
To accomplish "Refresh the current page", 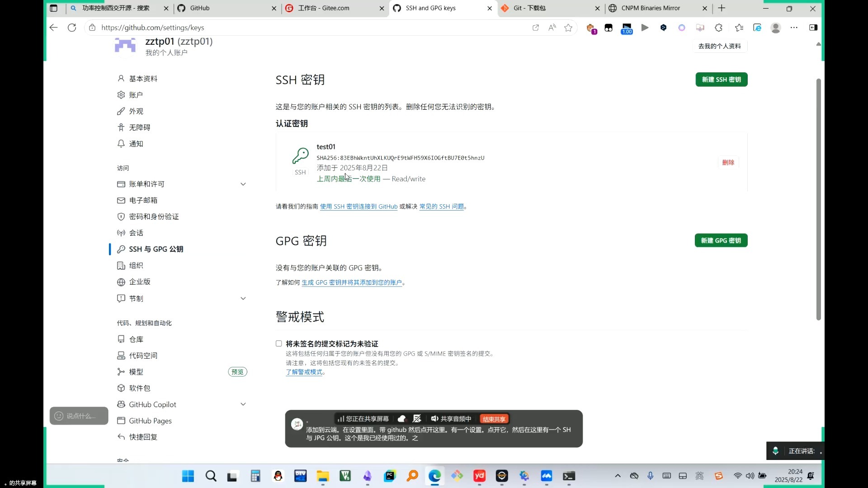I will coord(71,28).
